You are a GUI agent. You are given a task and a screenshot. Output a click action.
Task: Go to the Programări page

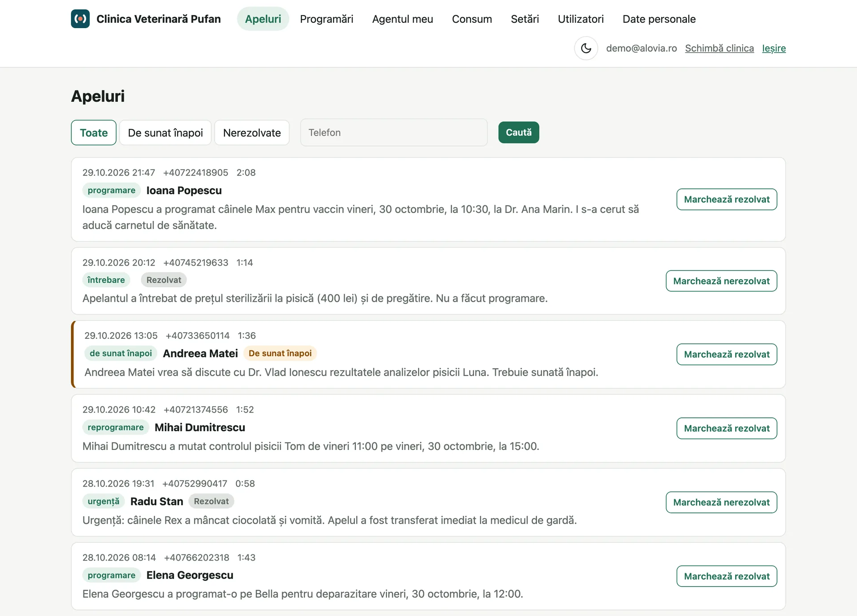click(326, 19)
